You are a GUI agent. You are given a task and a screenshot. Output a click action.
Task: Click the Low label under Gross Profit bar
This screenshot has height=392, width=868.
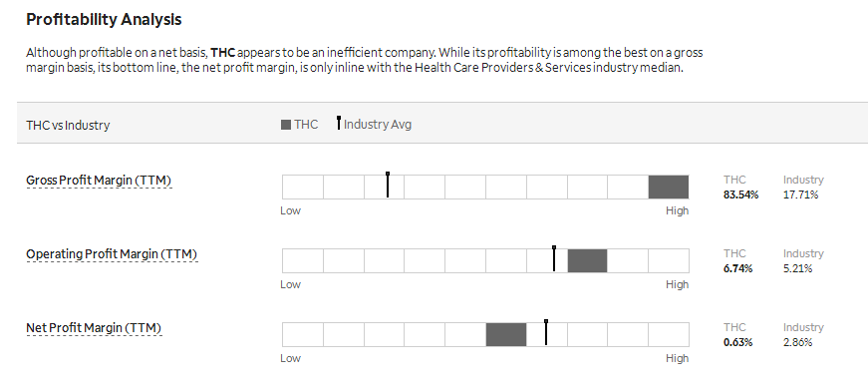[x=291, y=210]
